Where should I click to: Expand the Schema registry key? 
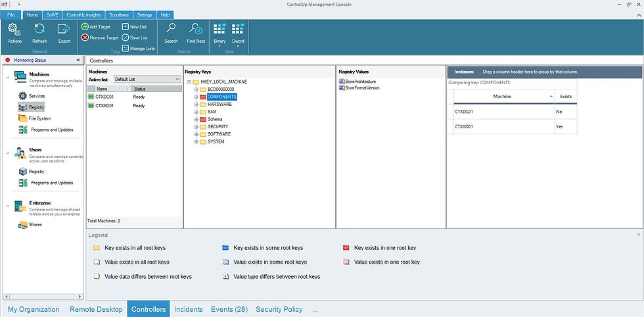click(x=196, y=119)
